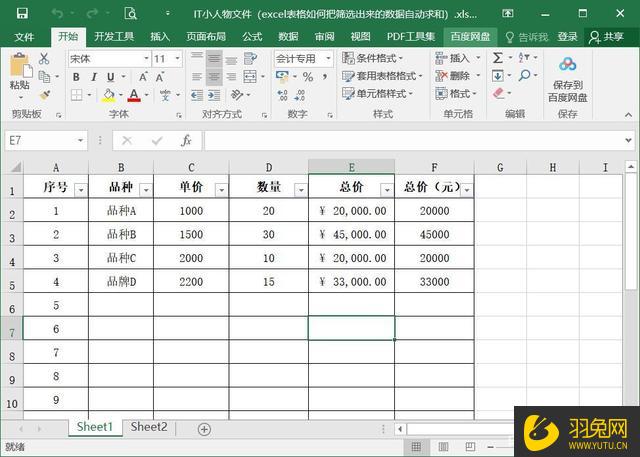Click the Clear eraser icon
The width and height of the screenshot is (640, 457).
tap(499, 93)
